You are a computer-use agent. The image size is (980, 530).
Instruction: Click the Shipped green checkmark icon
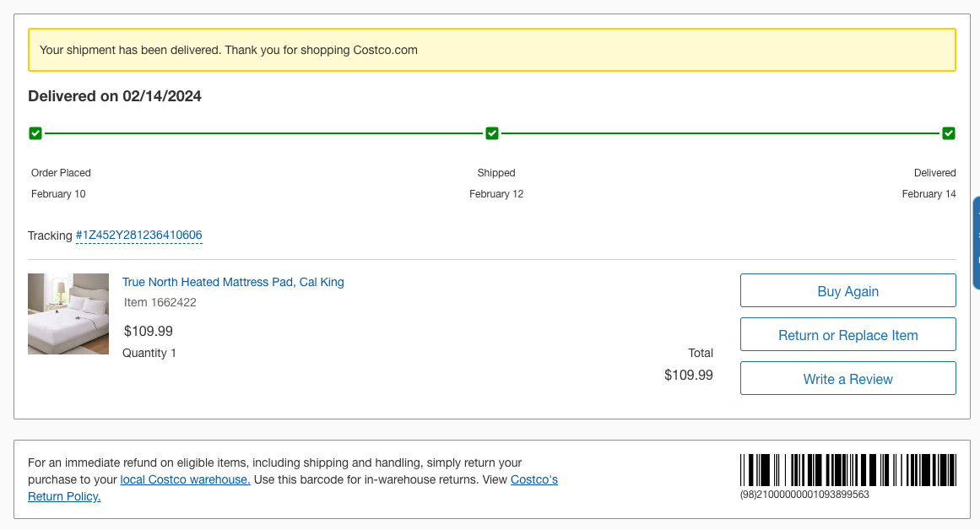492,133
